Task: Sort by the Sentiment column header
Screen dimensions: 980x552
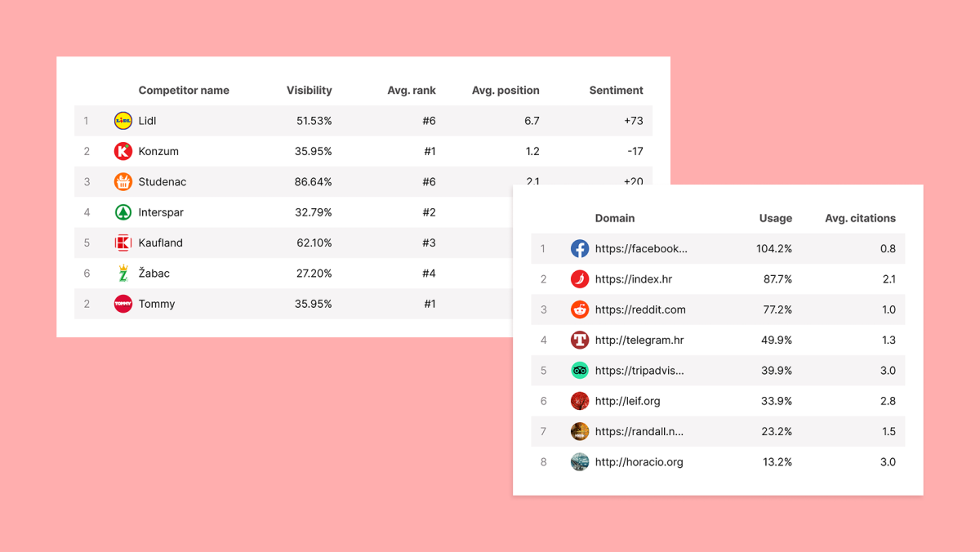Action: coord(617,91)
